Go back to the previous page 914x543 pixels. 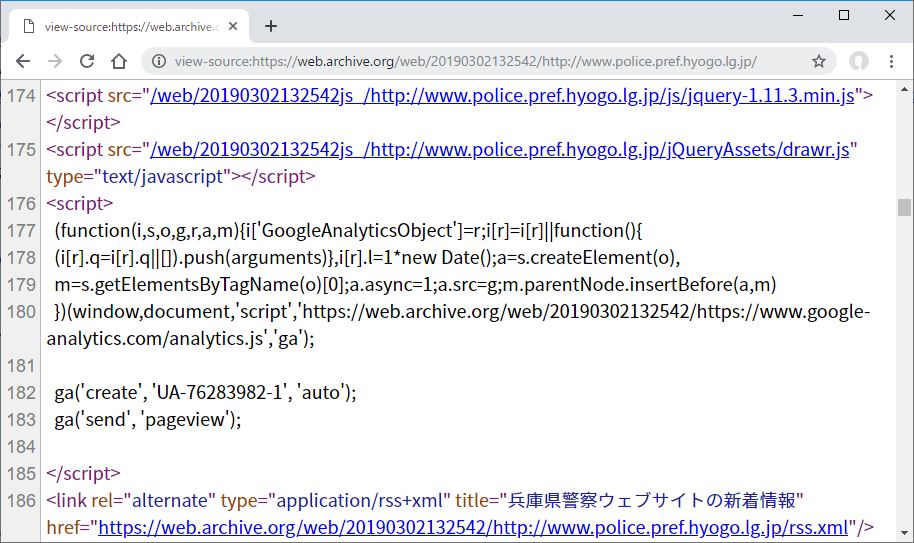click(23, 61)
